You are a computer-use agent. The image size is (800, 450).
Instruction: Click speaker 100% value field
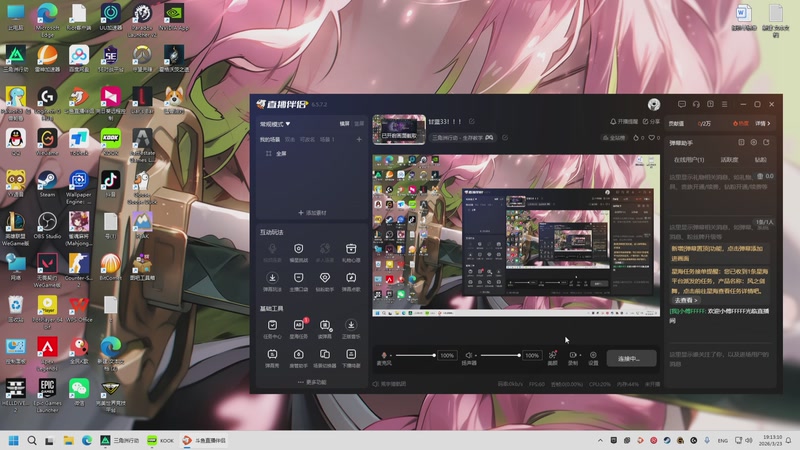532,355
